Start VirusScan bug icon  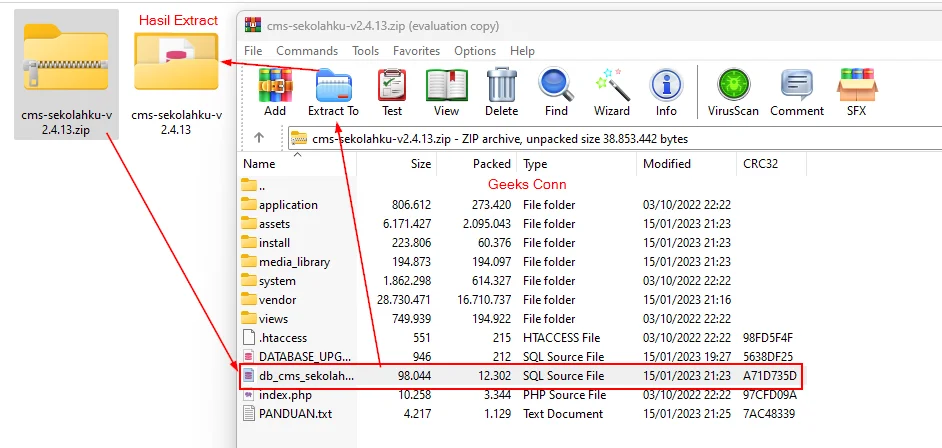(x=733, y=85)
